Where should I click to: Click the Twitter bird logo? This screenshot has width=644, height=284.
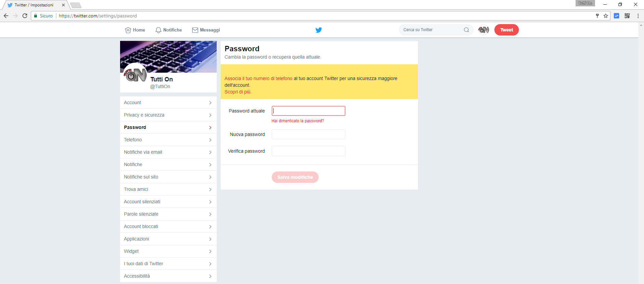[x=318, y=30]
